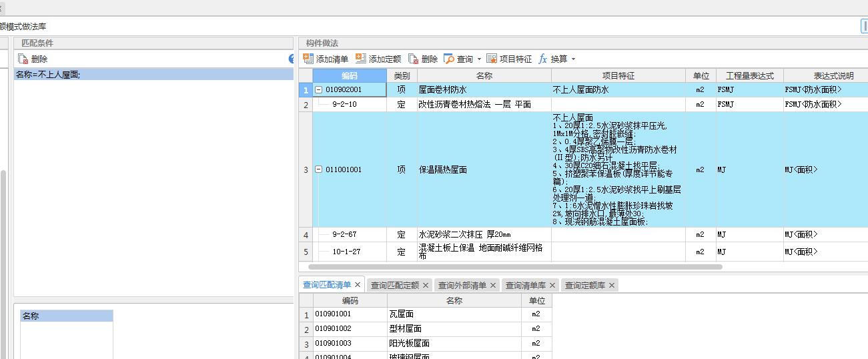Click the 名称 item in lower-left list

pyautogui.click(x=66, y=316)
